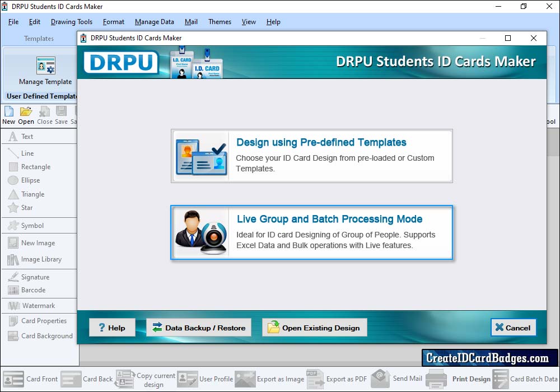Viewport: 560px width, 392px height.
Task: Add a Watermark to the card
Action: [x=31, y=306]
